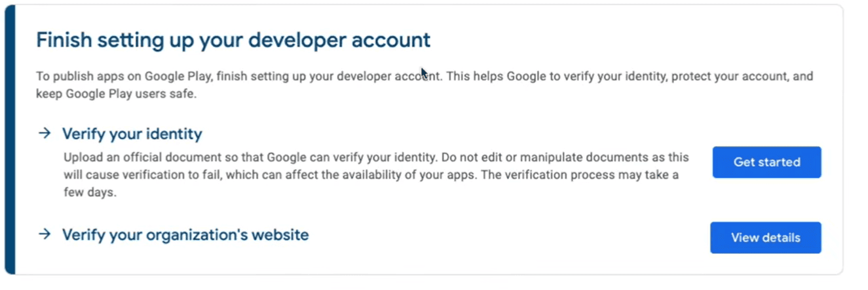Select the Verify your organization's website heading
The width and height of the screenshot is (868, 290).
click(185, 235)
